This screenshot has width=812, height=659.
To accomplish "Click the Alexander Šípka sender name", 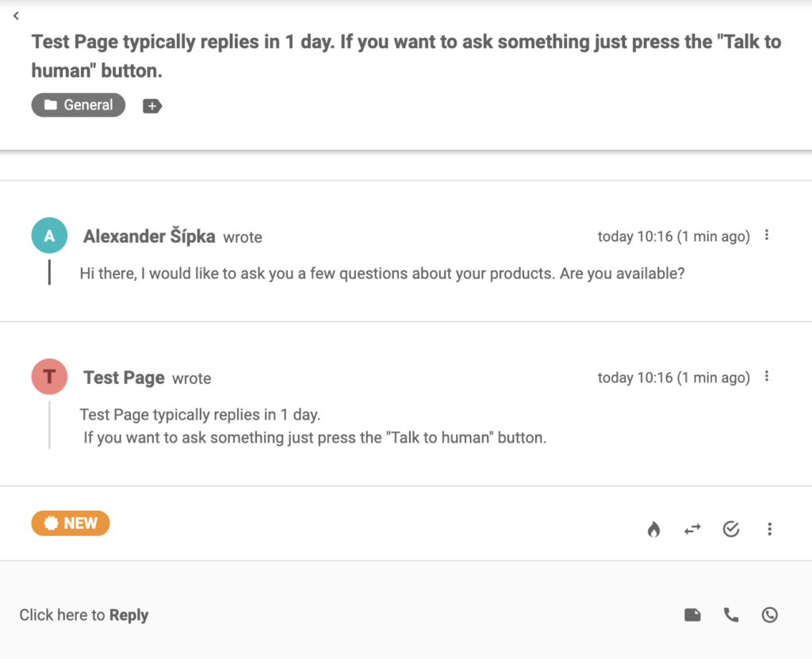I will tap(149, 236).
